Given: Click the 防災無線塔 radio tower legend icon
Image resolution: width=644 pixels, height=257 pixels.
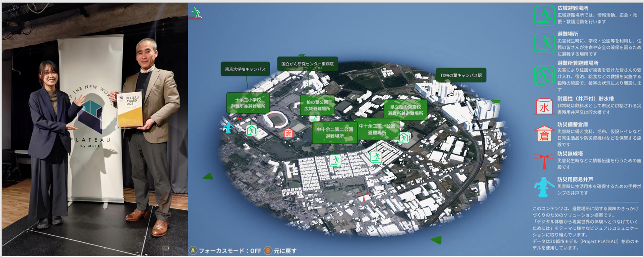Looking at the screenshot, I should (544, 161).
